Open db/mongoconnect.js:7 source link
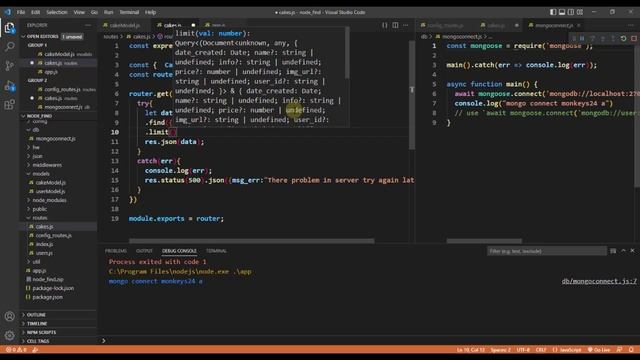Screen dimensions: 640x360 point(599,281)
